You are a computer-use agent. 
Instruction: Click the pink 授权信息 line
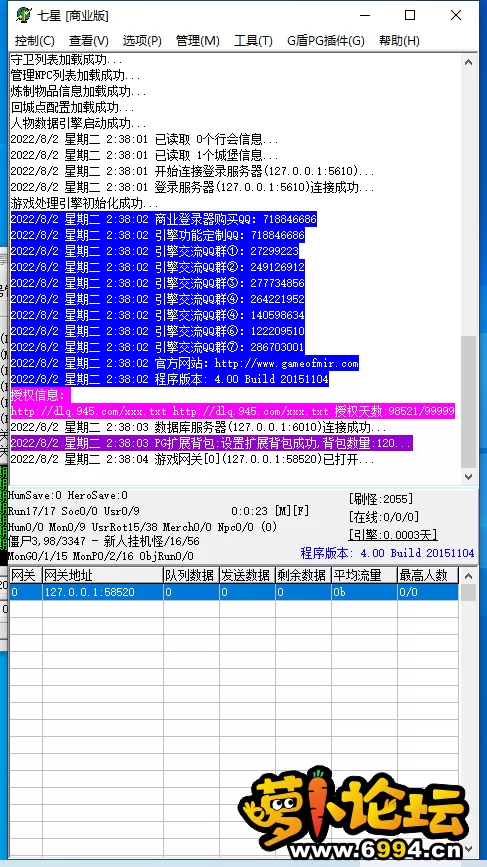click(x=40, y=396)
